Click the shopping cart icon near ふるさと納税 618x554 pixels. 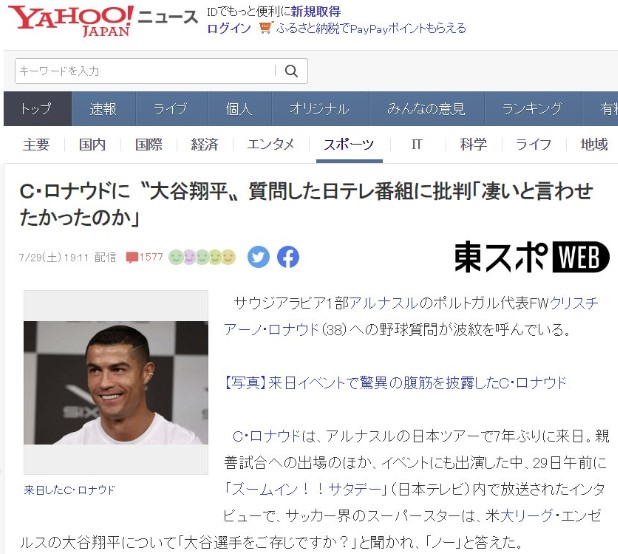pos(266,28)
